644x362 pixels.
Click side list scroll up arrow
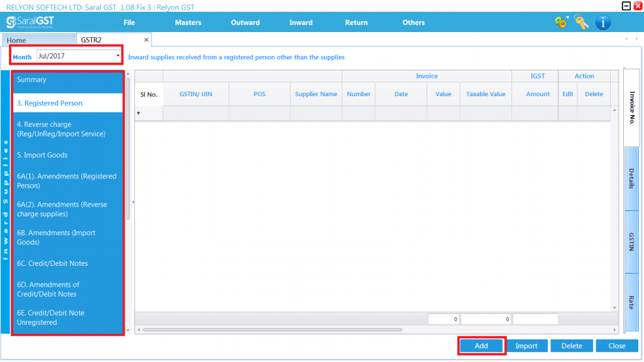pyautogui.click(x=128, y=74)
